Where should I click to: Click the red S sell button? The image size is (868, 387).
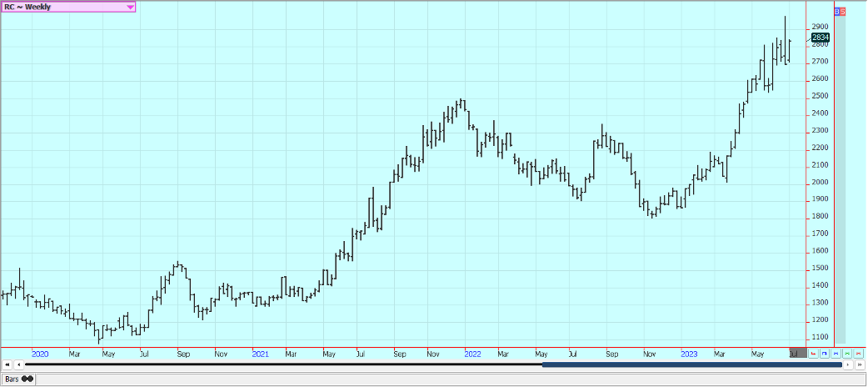842,11
